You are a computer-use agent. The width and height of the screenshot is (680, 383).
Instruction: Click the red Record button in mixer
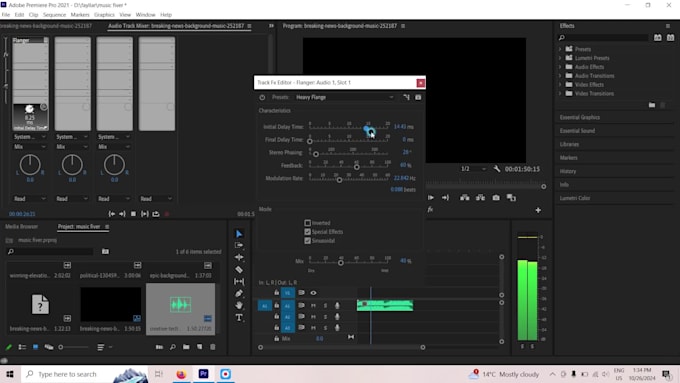point(167,214)
